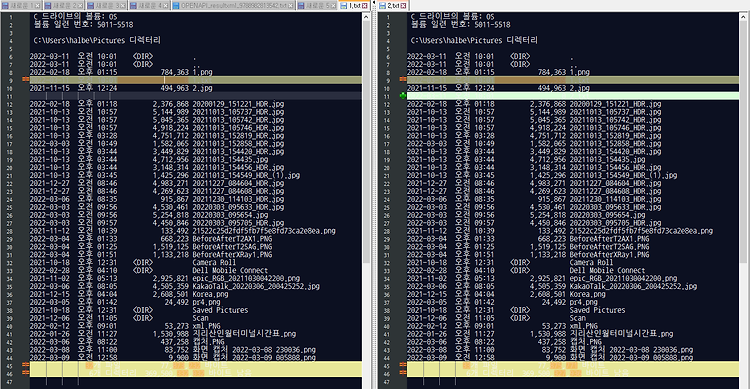Screen dimensions: 750x389
Task: Click the left pane's '볼륨 일련 번호: 5011-5518' line
Action: coord(83,24)
